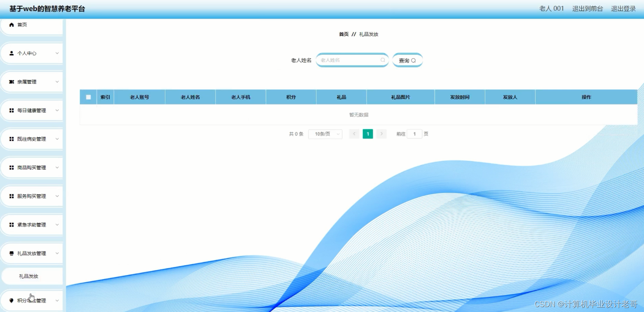Go to next page arrow
The height and width of the screenshot is (312, 644).
[x=381, y=134]
